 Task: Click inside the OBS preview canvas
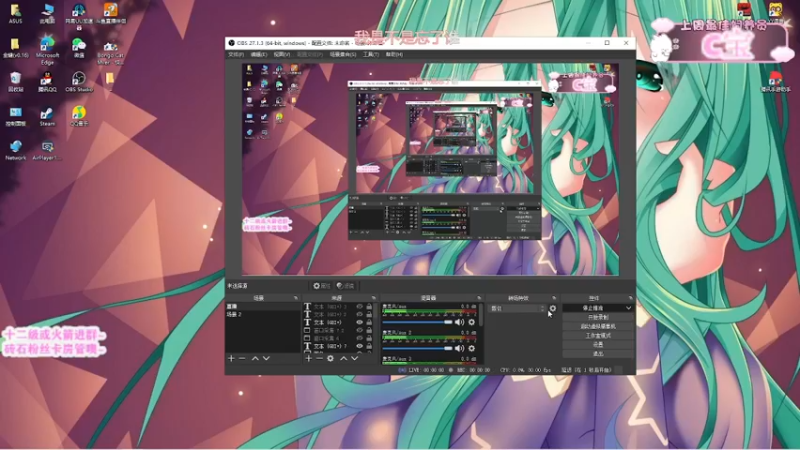point(430,169)
